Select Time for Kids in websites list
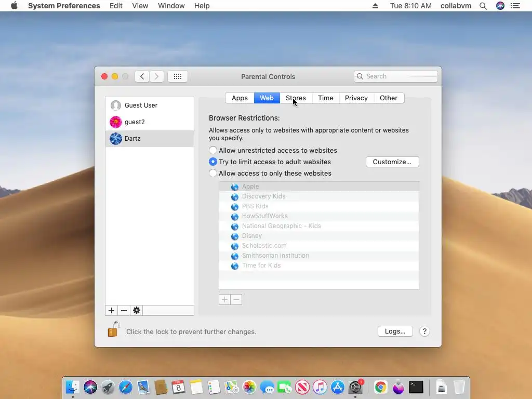The image size is (532, 399). (x=319, y=265)
